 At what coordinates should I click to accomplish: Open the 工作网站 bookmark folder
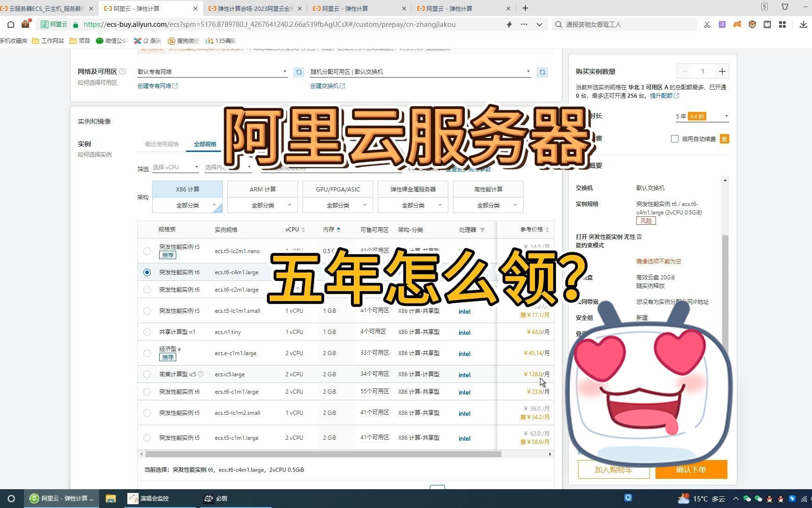pos(48,41)
